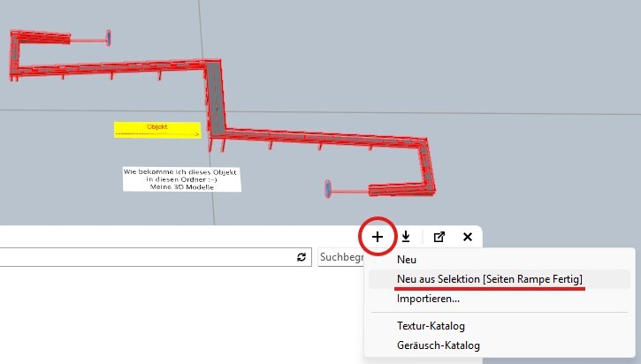This screenshot has height=364, width=641.
Task: Click the refresh icon in the path field
Action: (x=301, y=257)
